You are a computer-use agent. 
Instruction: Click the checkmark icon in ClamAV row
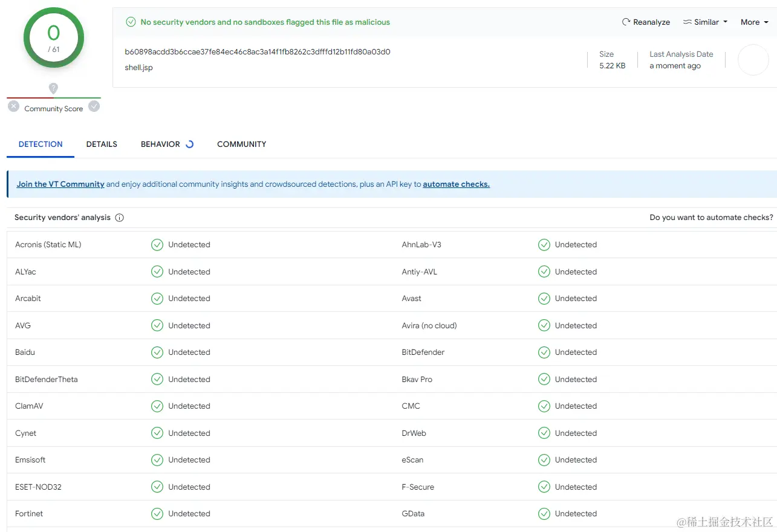point(157,406)
